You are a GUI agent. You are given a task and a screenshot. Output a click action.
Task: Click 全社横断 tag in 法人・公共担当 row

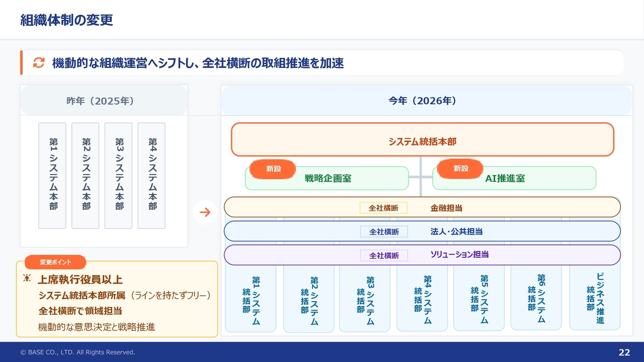384,232
